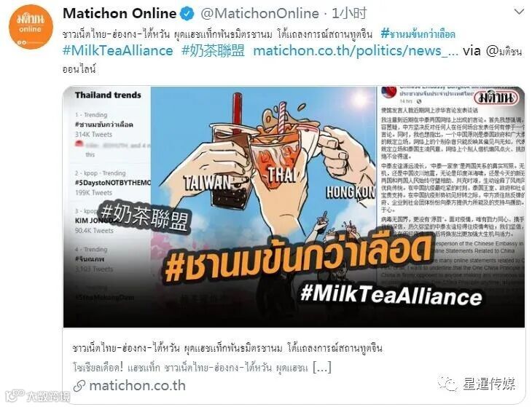Open the Matichon Online profile avatar
This screenshot has height=407, width=532.
31,27
